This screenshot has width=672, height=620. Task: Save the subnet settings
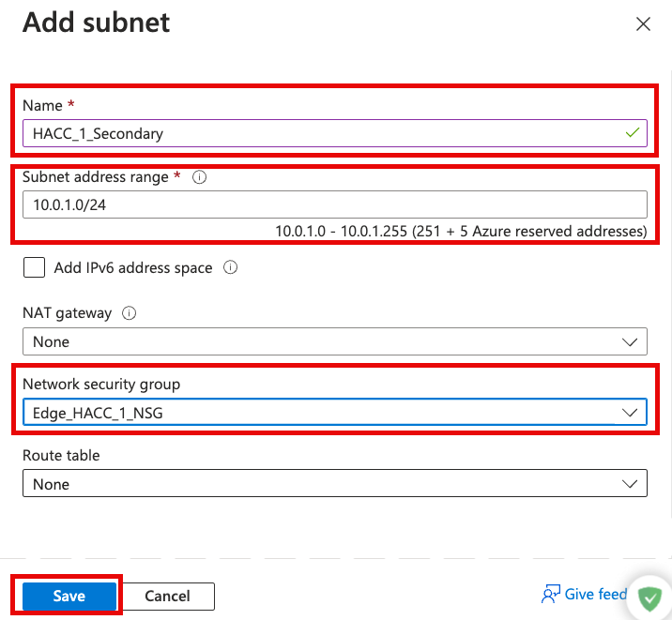(x=69, y=596)
